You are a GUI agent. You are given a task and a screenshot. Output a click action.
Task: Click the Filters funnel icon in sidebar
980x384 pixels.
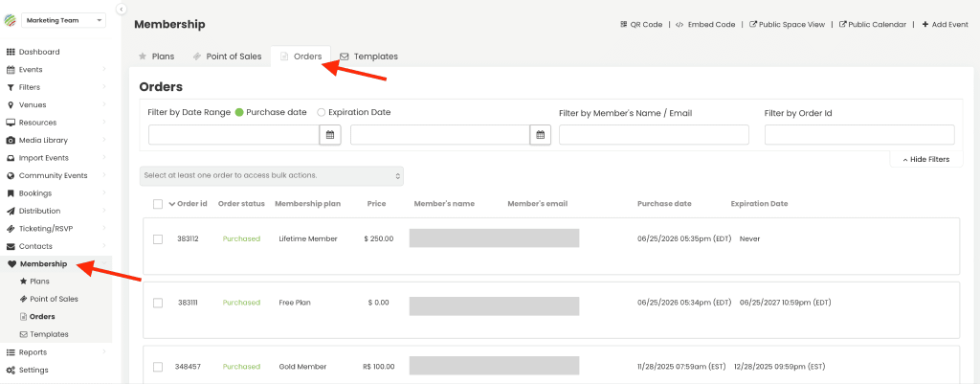tap(11, 87)
